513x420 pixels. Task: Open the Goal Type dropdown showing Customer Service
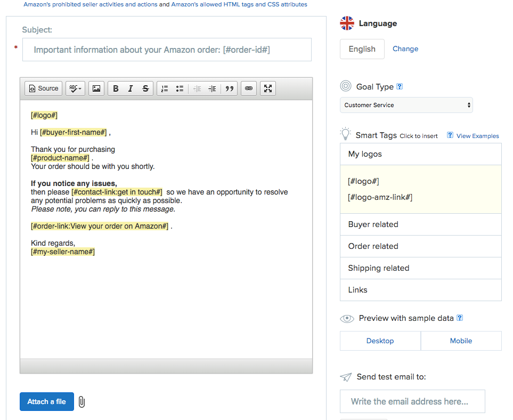pyautogui.click(x=406, y=105)
